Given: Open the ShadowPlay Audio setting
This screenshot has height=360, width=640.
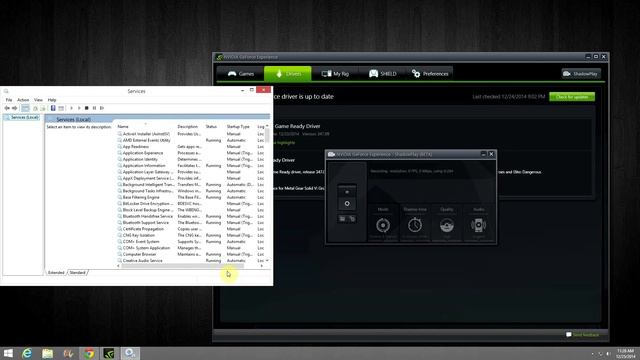Looking at the screenshot, I should pyautogui.click(x=478, y=224).
